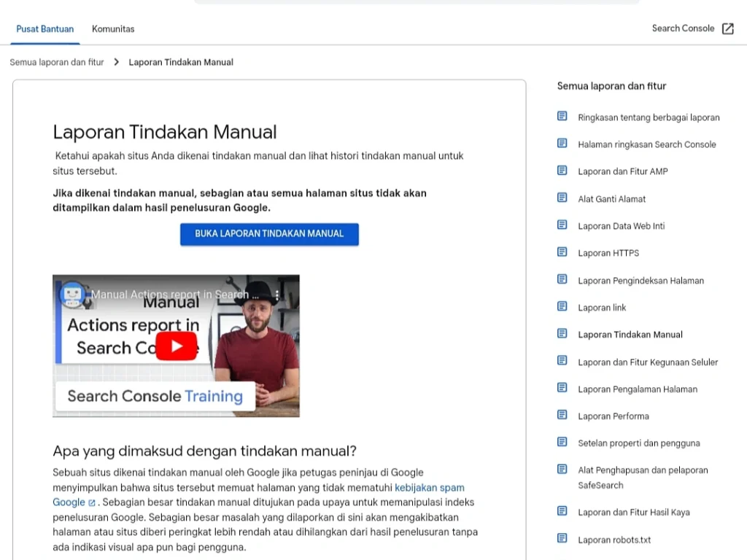Open Alat Ganti Alamat article
This screenshot has height=560, width=747.
(x=612, y=199)
